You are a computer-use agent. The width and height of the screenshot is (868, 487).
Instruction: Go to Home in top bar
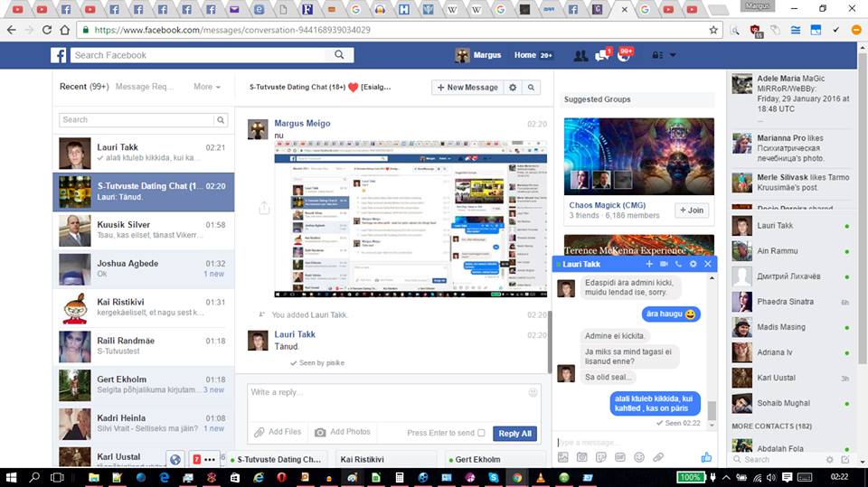pos(524,55)
